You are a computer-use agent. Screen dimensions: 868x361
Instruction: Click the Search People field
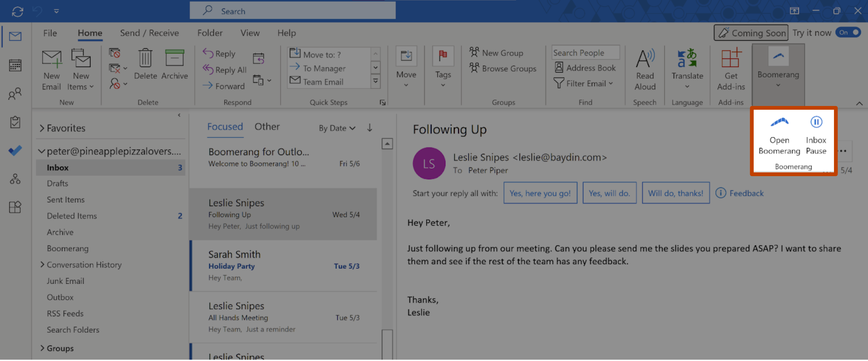click(586, 52)
